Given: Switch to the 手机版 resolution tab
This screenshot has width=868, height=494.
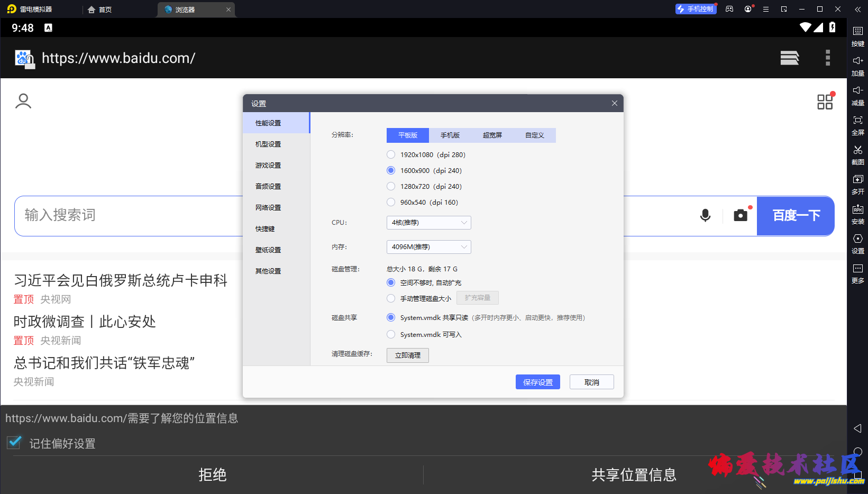Looking at the screenshot, I should (450, 135).
